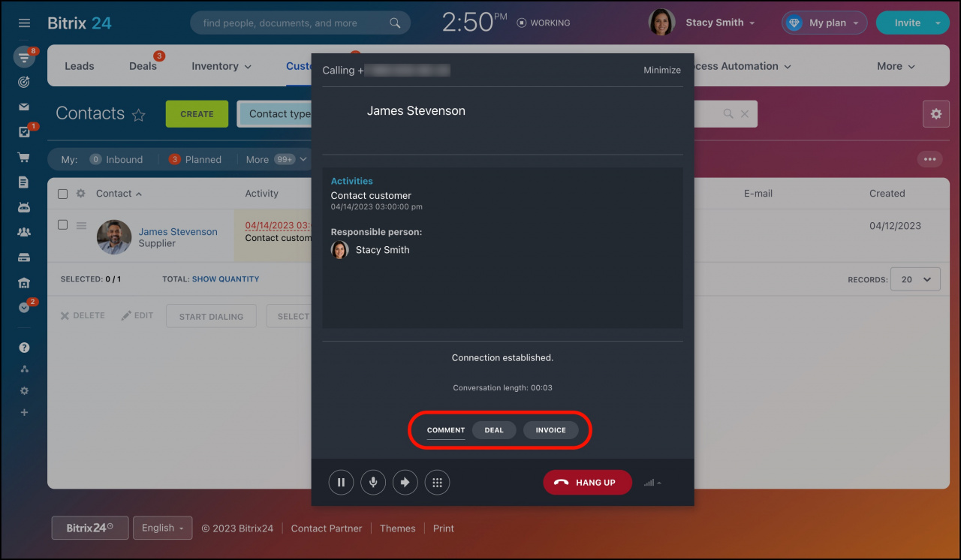
Task: Open the More menu in CRM navigation
Action: click(896, 66)
